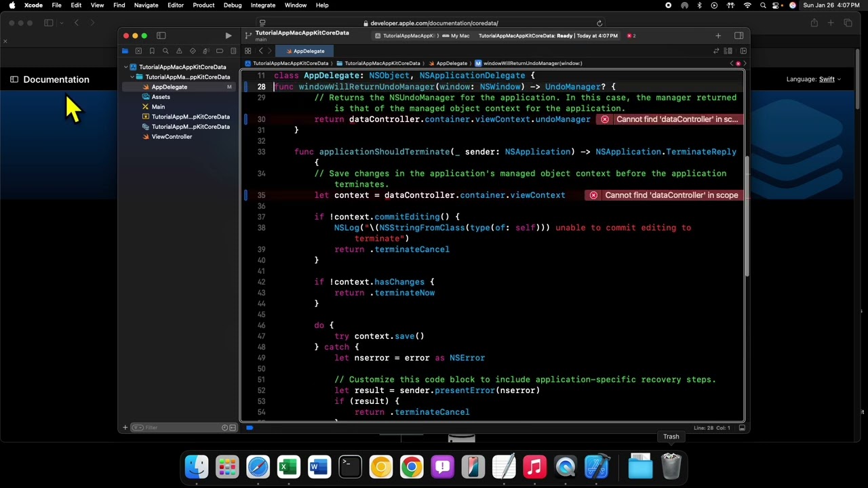This screenshot has height=488, width=868.
Task: Open the Issue navigator warning triangle
Action: coord(179,51)
